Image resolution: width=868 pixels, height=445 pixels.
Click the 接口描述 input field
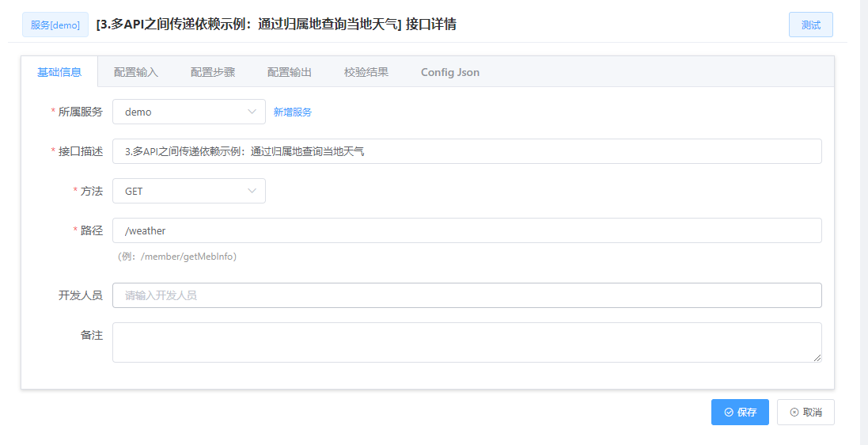[467, 151]
